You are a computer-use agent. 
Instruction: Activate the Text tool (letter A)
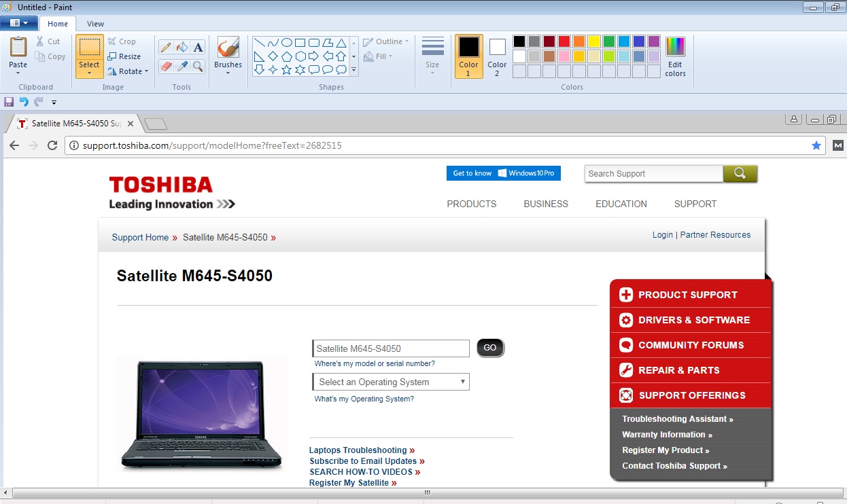click(198, 48)
